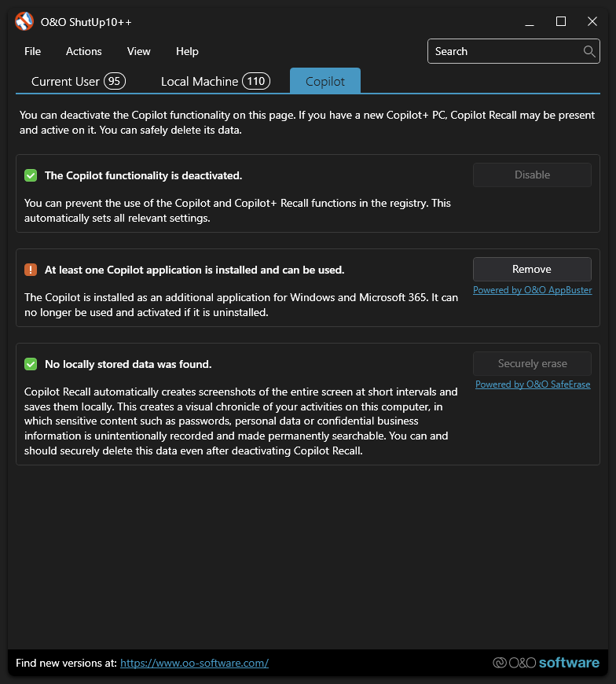Open the Help menu
616x684 pixels.
click(x=187, y=52)
